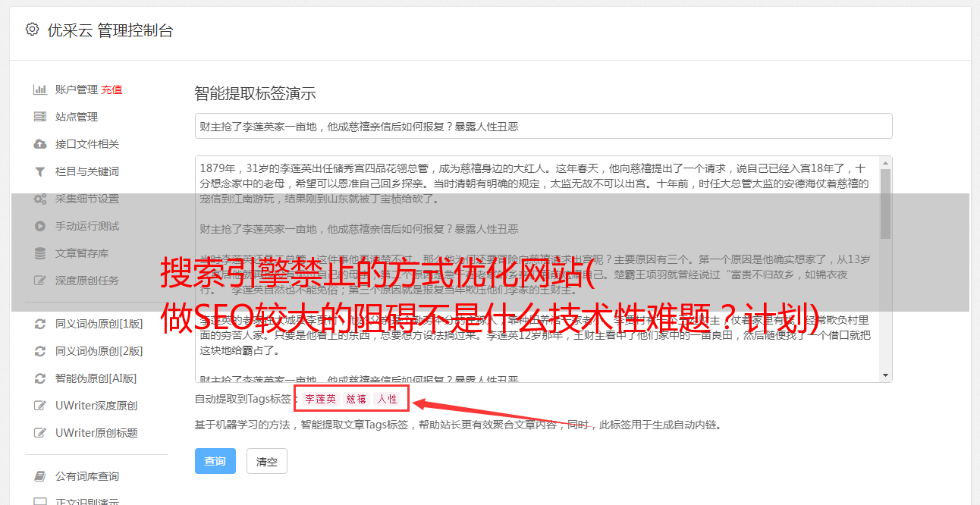Click the scroll-down arrow of the article textarea
Image resolution: width=980 pixels, height=505 pixels.
886,375
